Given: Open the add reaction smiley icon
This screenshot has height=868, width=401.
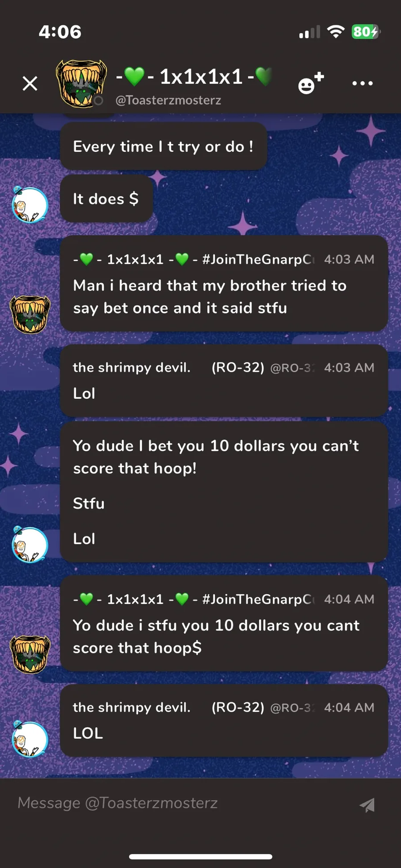Looking at the screenshot, I should tap(311, 83).
